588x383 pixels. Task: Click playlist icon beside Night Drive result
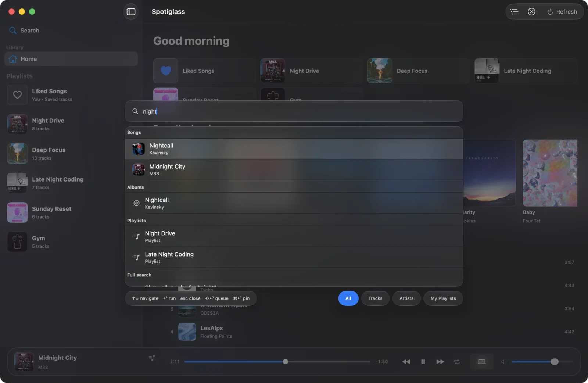pos(136,236)
